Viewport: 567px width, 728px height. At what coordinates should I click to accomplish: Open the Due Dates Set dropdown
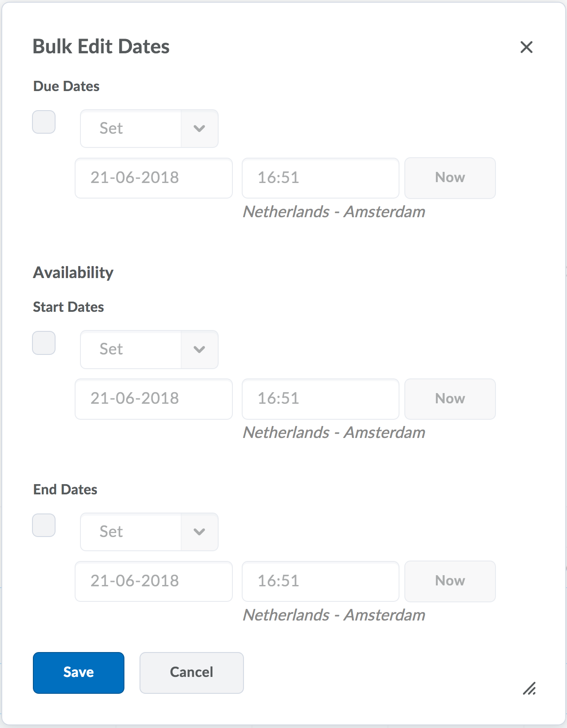tap(149, 129)
